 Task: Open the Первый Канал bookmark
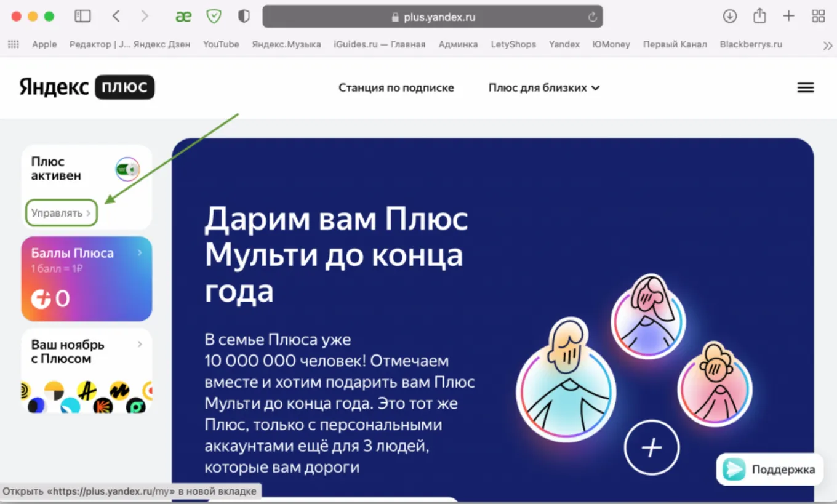675,44
